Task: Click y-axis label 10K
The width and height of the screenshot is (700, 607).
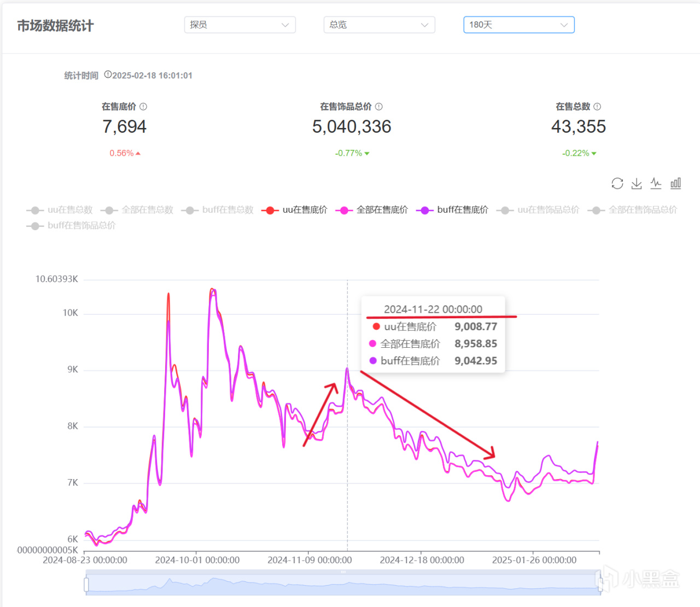Action: (x=71, y=313)
